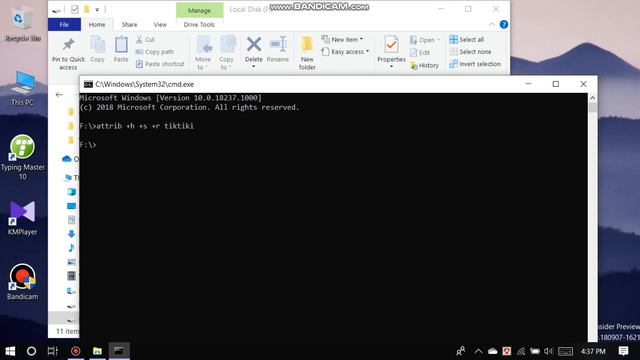Click Copy path in the ribbon
The image size is (640, 360).
tap(154, 52)
